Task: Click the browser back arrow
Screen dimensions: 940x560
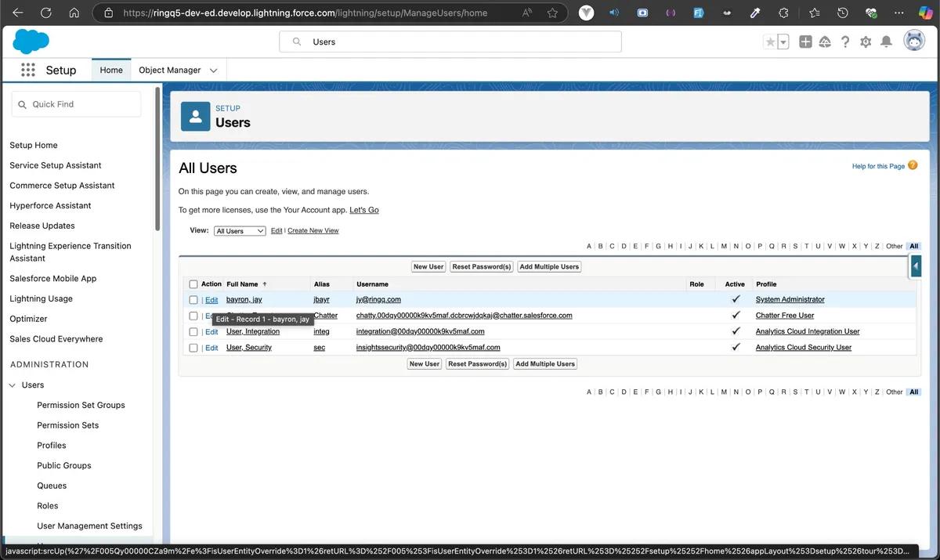Action: click(x=18, y=13)
